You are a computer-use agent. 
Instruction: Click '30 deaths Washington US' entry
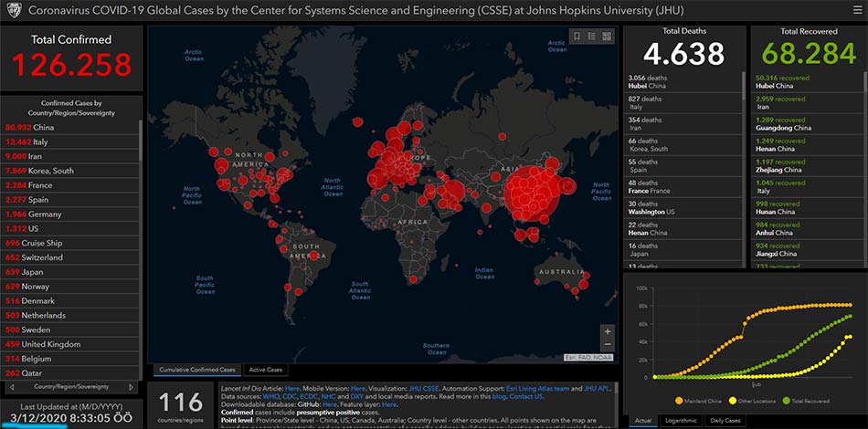683,208
